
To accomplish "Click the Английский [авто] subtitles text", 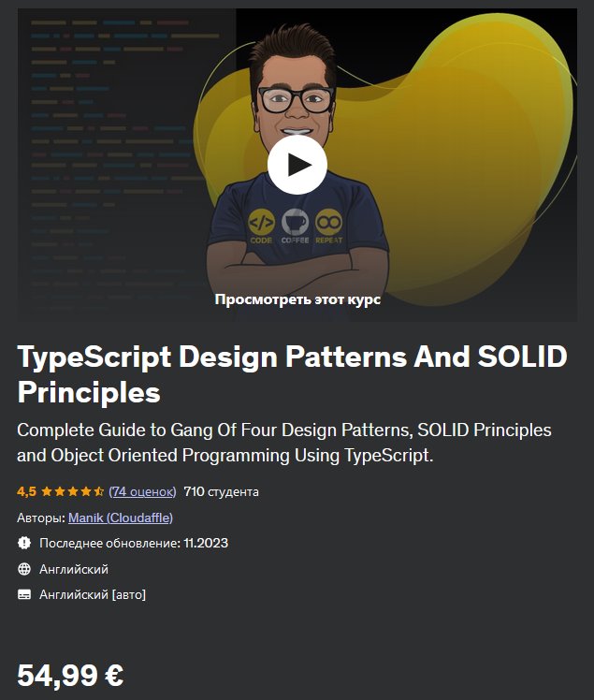I will click(93, 594).
